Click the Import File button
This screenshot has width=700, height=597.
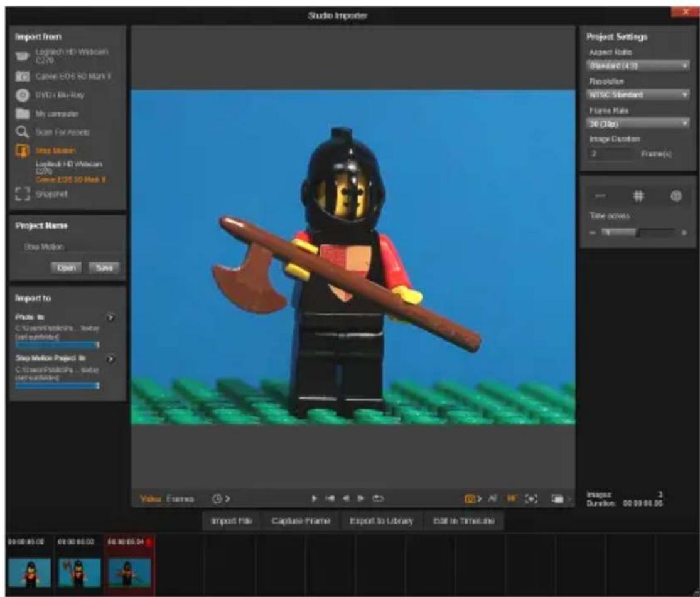[x=231, y=521]
